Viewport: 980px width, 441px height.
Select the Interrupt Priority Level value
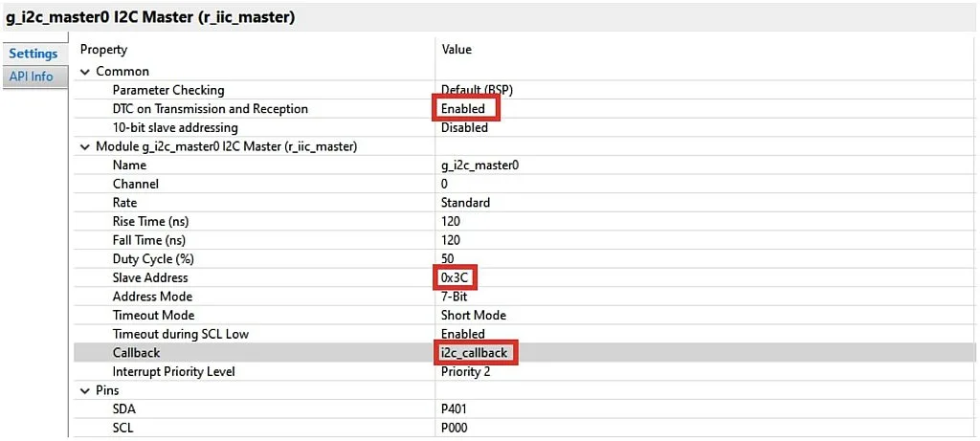[x=466, y=371]
